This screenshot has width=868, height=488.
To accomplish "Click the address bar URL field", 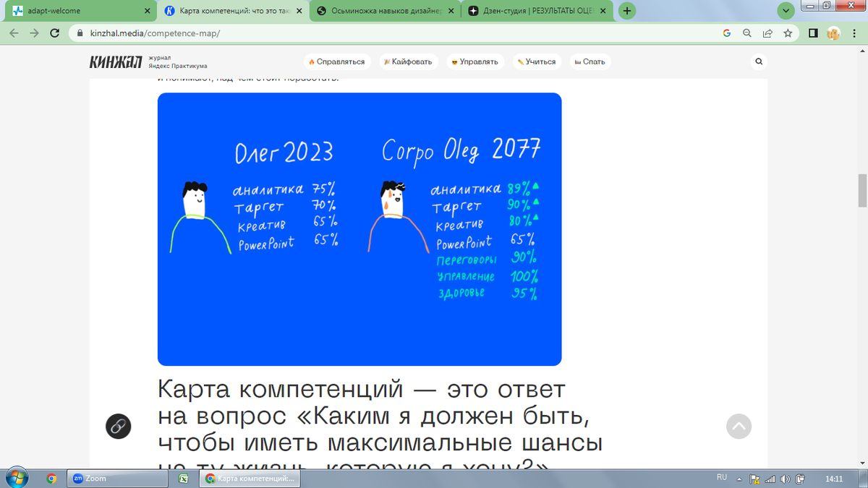I will pyautogui.click(x=398, y=33).
